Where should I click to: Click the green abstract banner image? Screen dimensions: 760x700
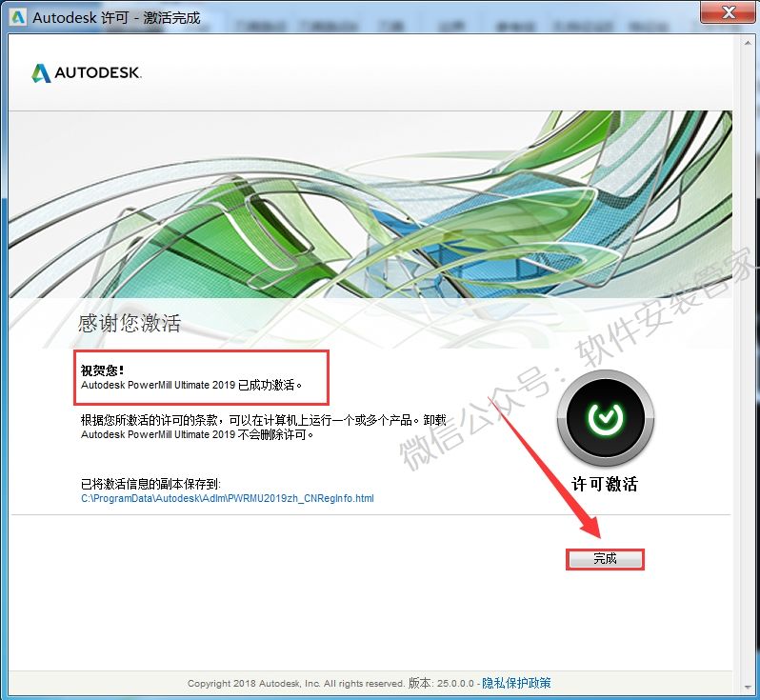(x=370, y=205)
